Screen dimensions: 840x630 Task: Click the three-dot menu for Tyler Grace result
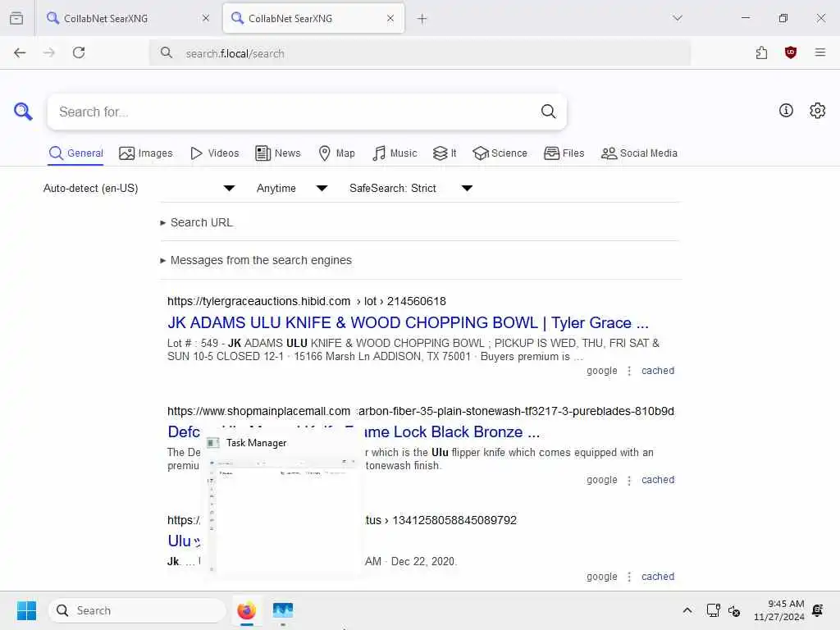[x=629, y=371]
